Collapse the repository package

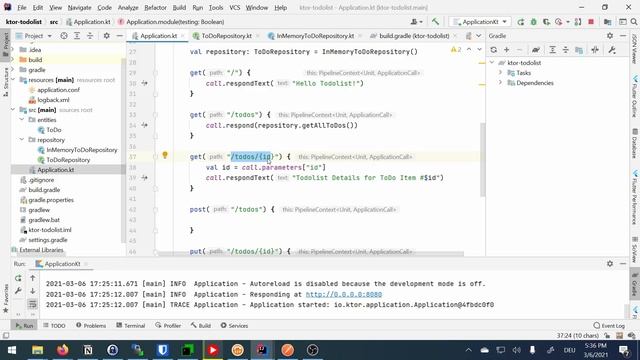(x=22, y=140)
